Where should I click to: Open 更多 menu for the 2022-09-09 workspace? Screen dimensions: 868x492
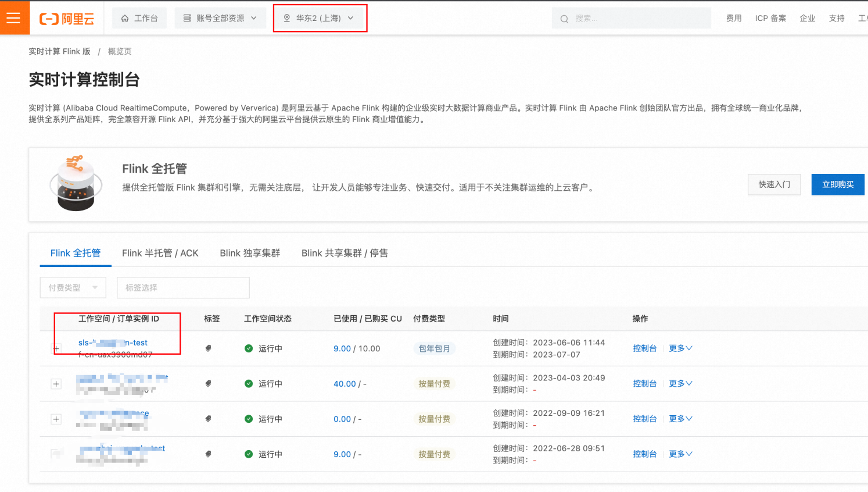click(x=680, y=419)
